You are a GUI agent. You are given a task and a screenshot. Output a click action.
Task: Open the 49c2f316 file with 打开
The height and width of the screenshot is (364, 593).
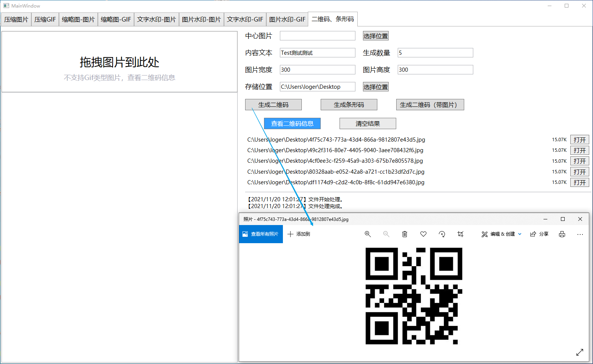pyautogui.click(x=580, y=150)
